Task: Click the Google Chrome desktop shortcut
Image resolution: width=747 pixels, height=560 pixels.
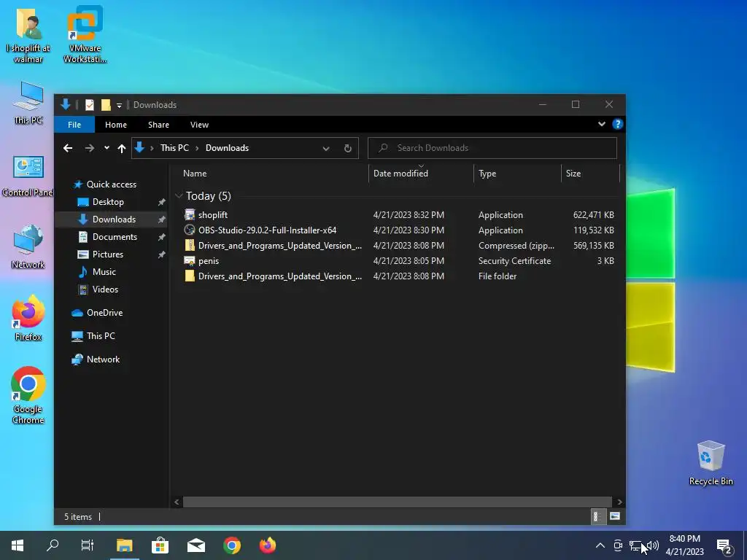Action: point(28,395)
